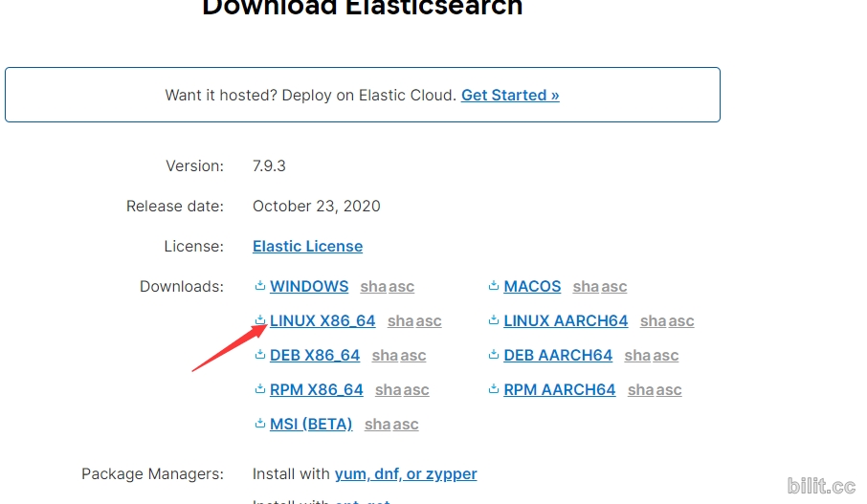Download the DEB X86_64 package
This screenshot has height=504, width=867.
(315, 355)
